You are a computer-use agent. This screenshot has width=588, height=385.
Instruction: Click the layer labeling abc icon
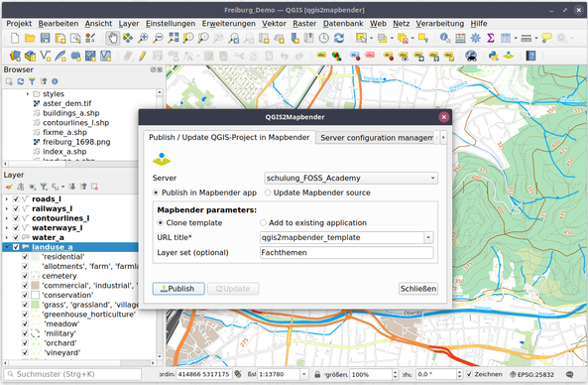tap(321, 56)
